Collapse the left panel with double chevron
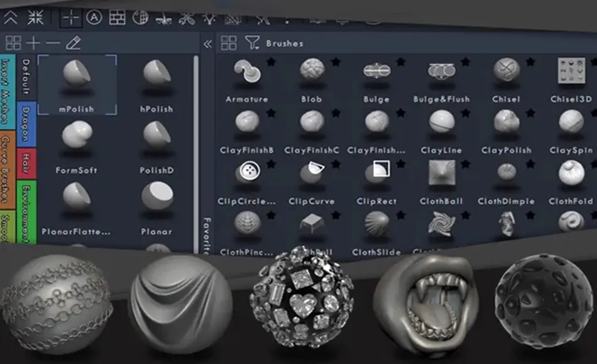The width and height of the screenshot is (597, 364). pyautogui.click(x=207, y=44)
